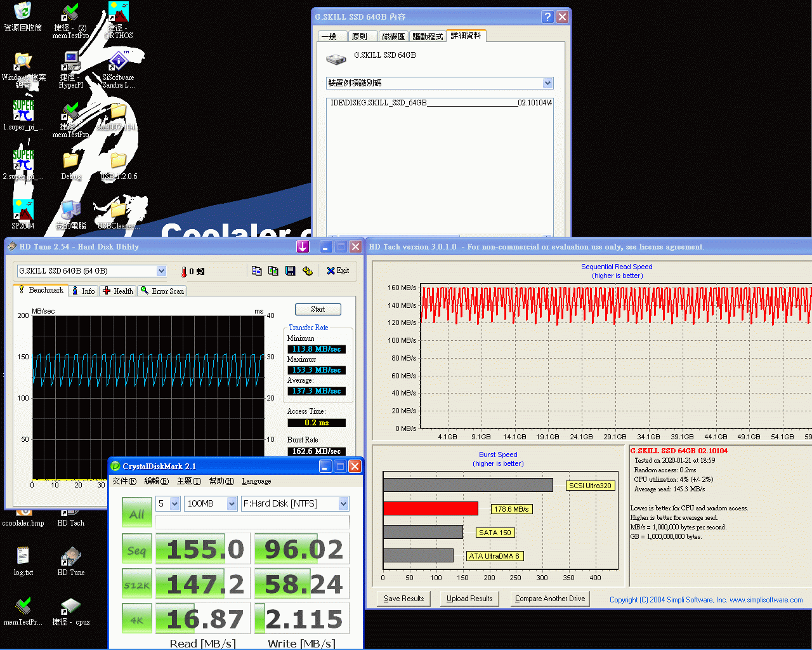The width and height of the screenshot is (812, 650).
Task: Select the USB-1.2.0.6 folder icon
Action: (119, 165)
